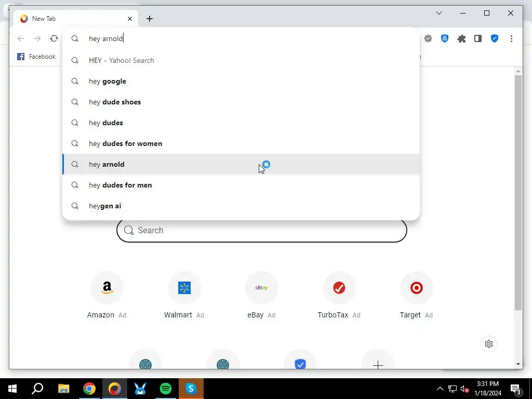Select HEY - Yahoo! Search suggestion
The width and height of the screenshot is (532, 399).
(x=241, y=60)
